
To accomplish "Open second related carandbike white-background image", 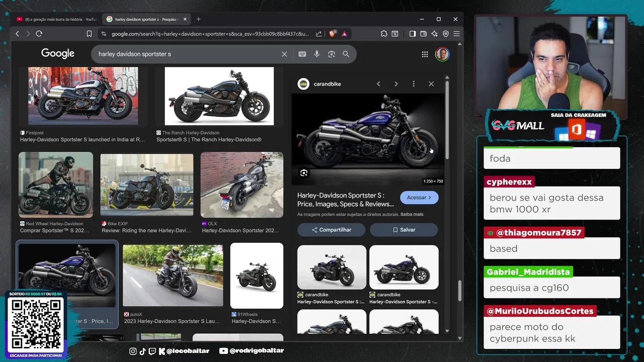I will [x=404, y=267].
